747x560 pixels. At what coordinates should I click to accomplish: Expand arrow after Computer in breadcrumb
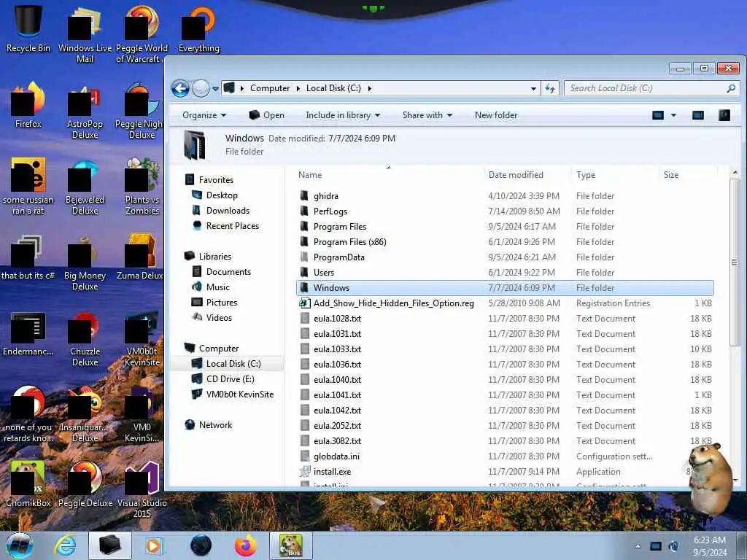298,88
